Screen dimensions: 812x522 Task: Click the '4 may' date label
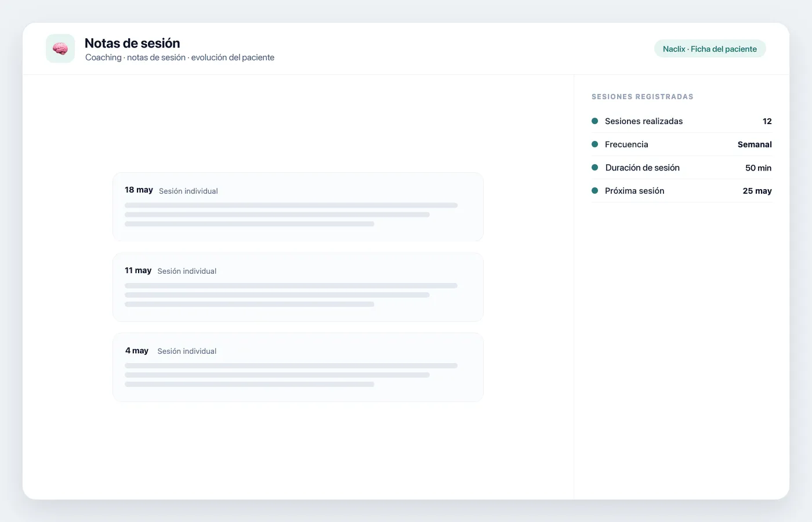point(137,350)
